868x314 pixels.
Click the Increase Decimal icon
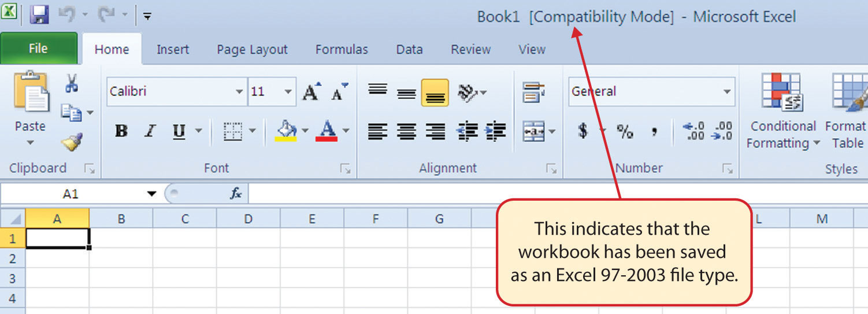(x=693, y=131)
